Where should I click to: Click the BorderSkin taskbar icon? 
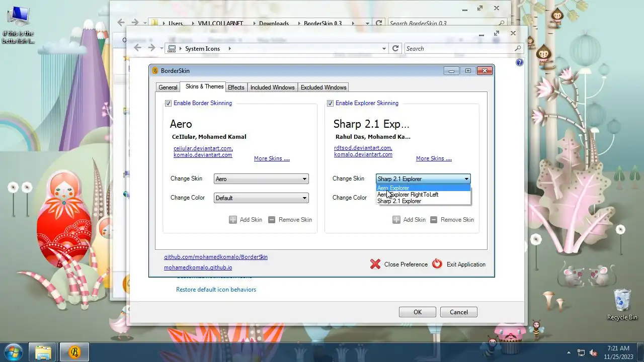point(74,352)
